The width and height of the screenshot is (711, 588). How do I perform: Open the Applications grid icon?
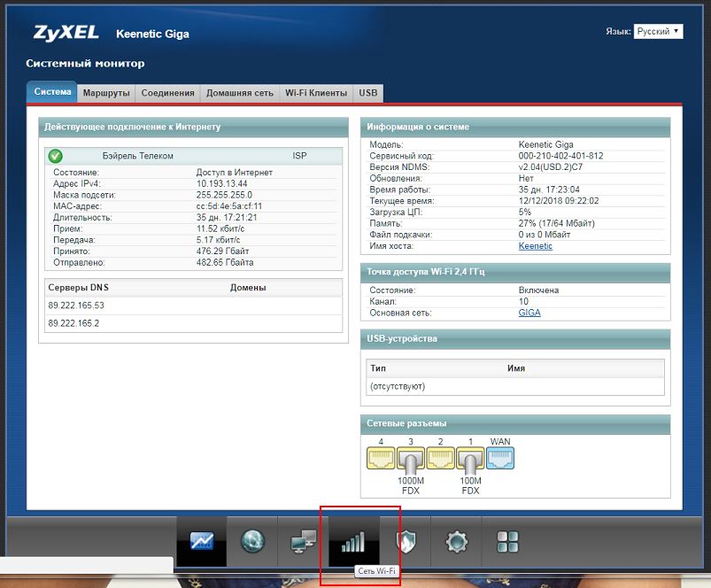pyautogui.click(x=507, y=542)
